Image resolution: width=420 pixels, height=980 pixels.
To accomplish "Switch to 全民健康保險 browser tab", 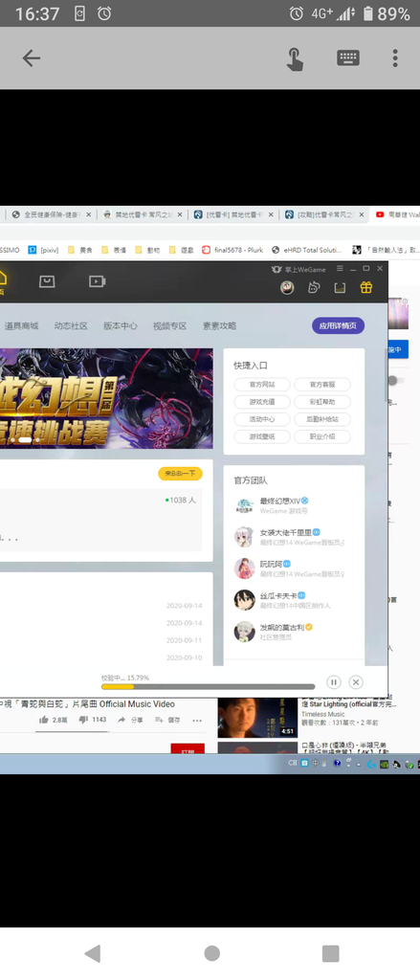I will coord(52,214).
